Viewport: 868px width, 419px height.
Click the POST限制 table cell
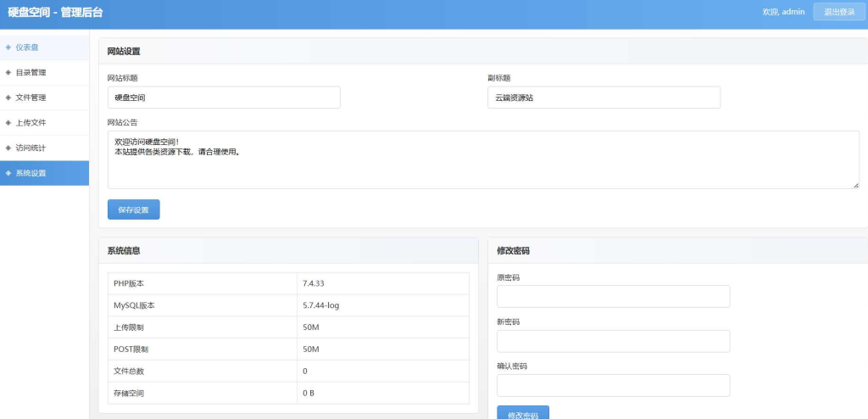[x=202, y=349]
